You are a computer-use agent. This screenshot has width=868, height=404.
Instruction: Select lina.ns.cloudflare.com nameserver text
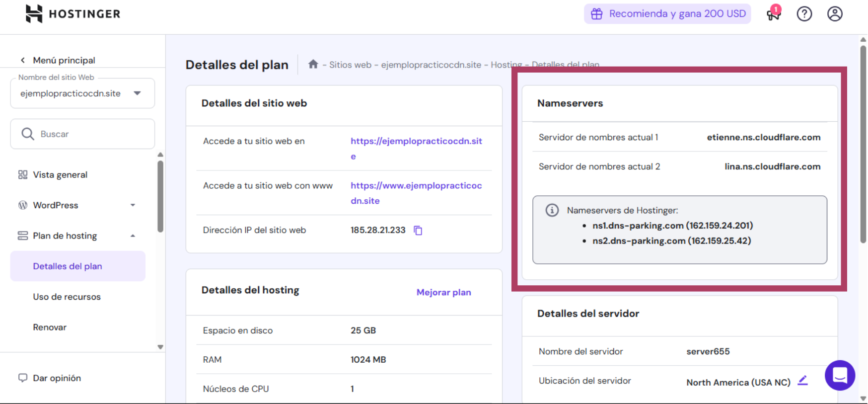[x=772, y=166]
